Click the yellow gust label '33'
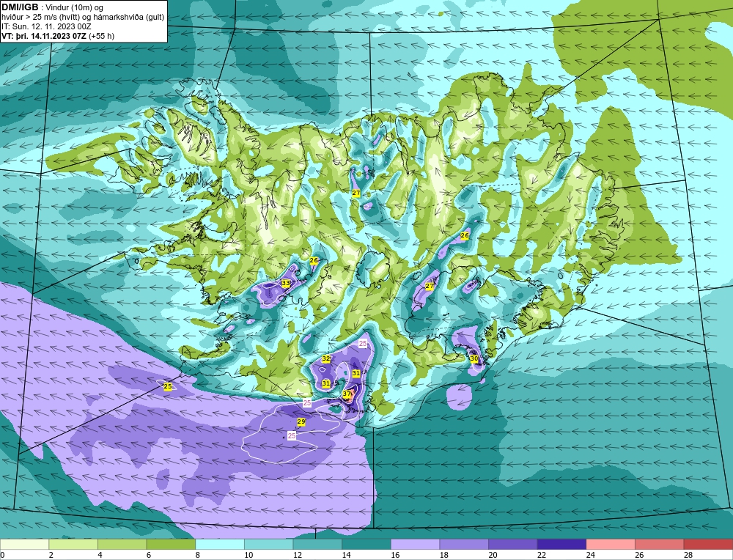Image resolution: width=733 pixels, height=560 pixels. [286, 283]
